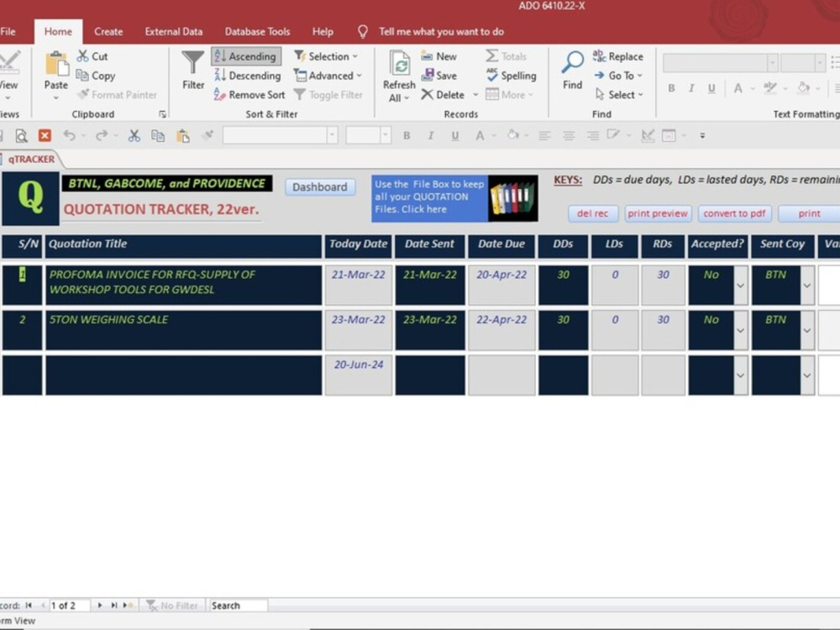
Task: Open the Help ribbon tab
Action: pos(323,32)
